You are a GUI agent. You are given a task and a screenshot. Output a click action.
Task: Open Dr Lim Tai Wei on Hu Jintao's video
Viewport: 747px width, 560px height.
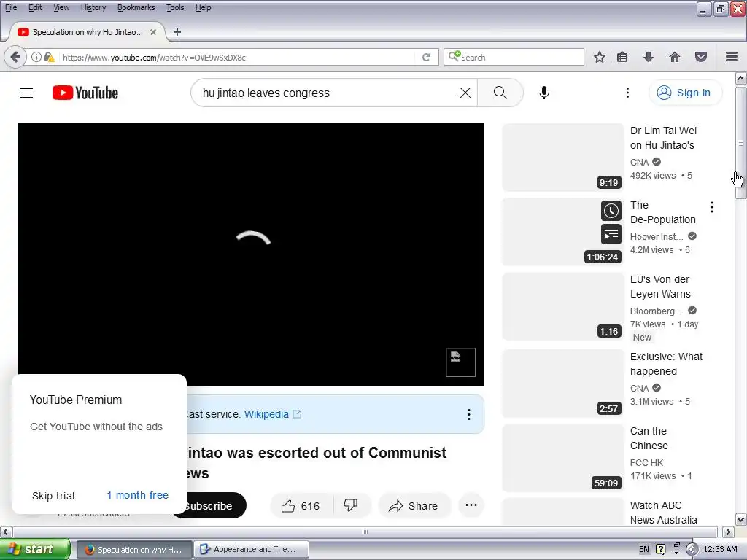pyautogui.click(x=663, y=138)
